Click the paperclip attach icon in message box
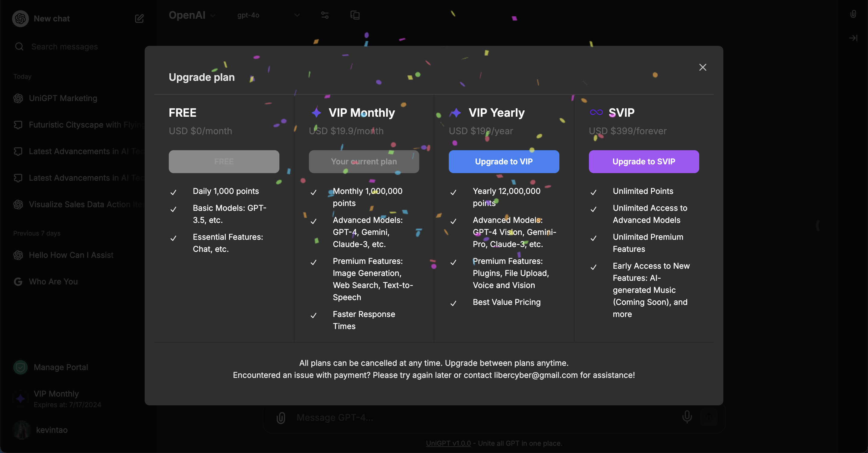The image size is (868, 453). pyautogui.click(x=281, y=418)
